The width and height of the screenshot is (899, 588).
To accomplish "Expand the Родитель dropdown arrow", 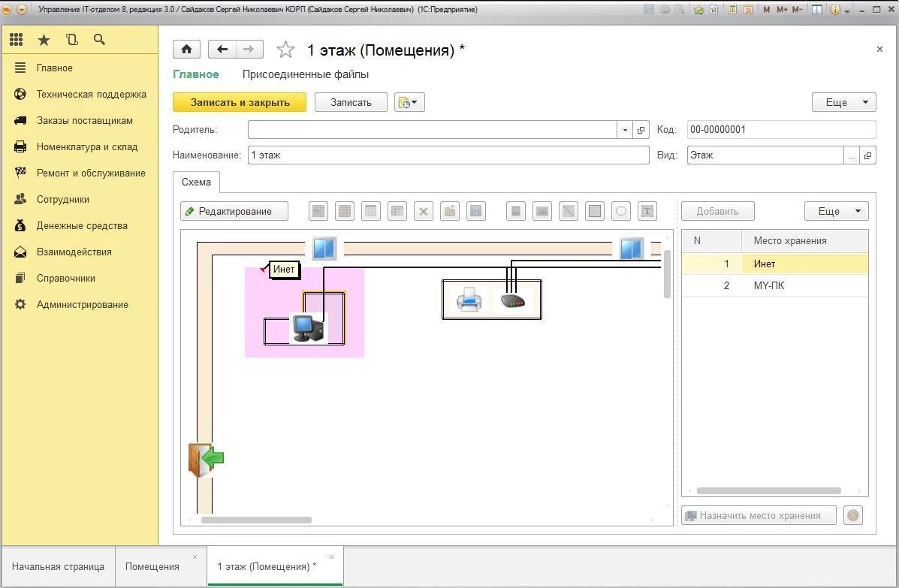I will click(625, 130).
